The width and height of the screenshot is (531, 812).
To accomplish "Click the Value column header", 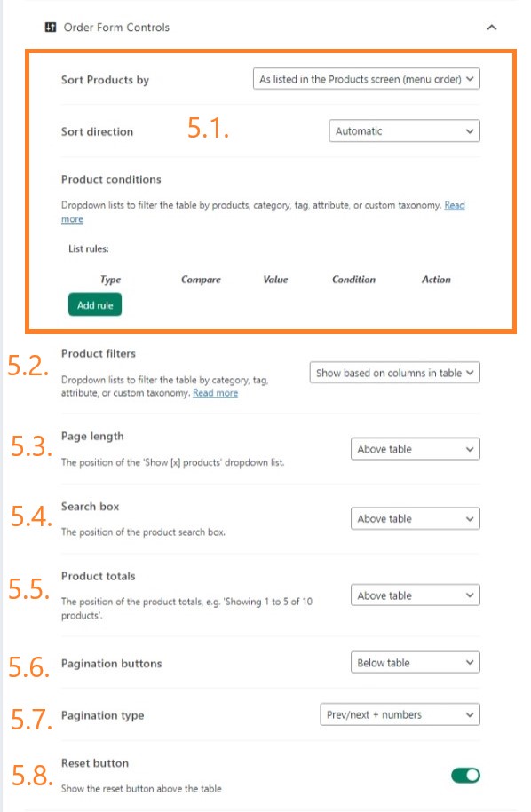I will point(275,280).
